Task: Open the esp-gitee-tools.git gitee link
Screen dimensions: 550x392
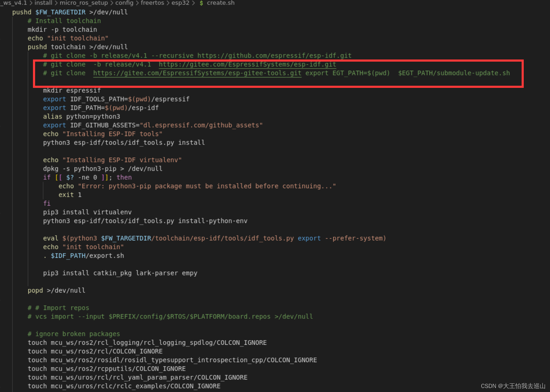Action: click(x=197, y=73)
